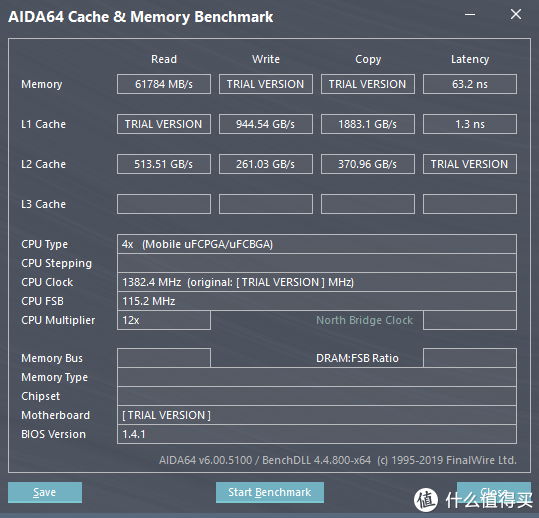Viewport: 539px width, 518px height.
Task: Click the Write column header
Action: [266, 59]
